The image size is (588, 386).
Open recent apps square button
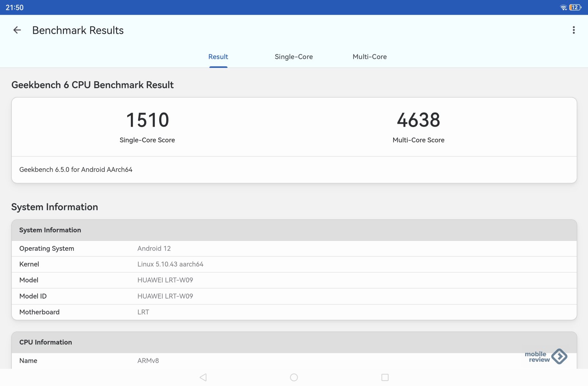[385, 377]
